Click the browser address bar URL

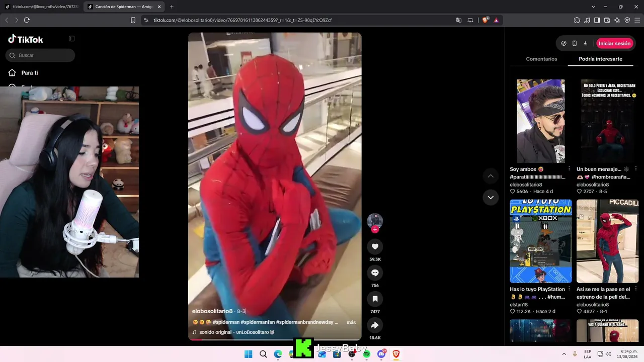coord(243,20)
